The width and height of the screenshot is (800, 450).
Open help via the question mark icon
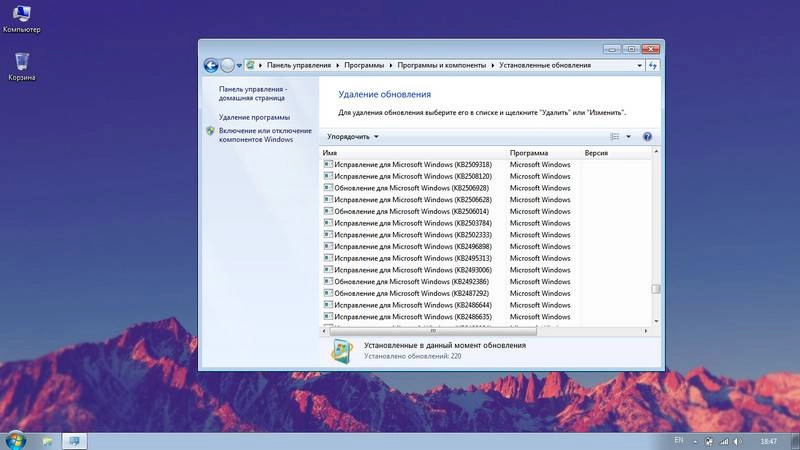(647, 137)
